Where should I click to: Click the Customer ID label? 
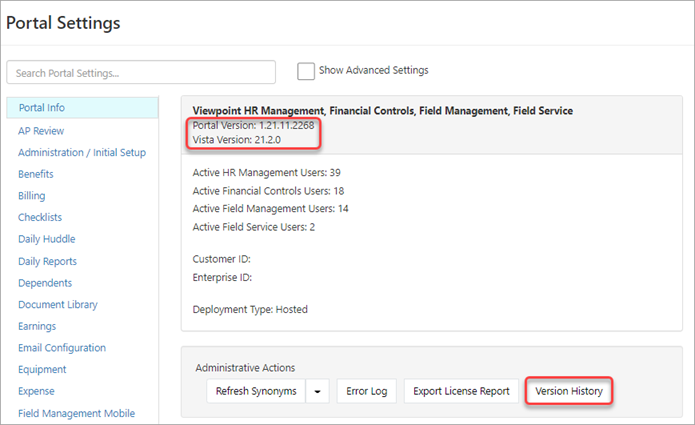[222, 259]
